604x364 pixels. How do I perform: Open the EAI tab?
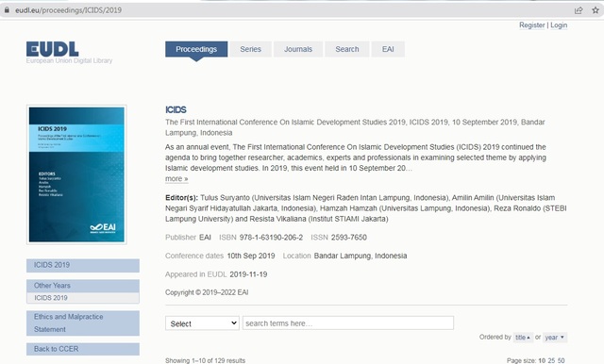point(388,49)
